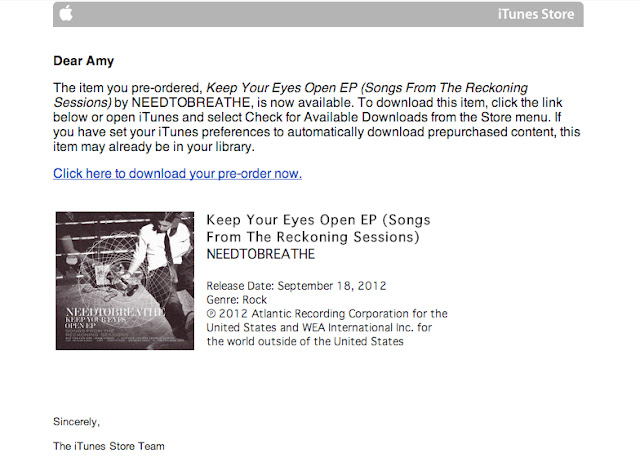This screenshot has height=458, width=640.
Task: Open the download your pre-order link
Action: click(x=178, y=173)
